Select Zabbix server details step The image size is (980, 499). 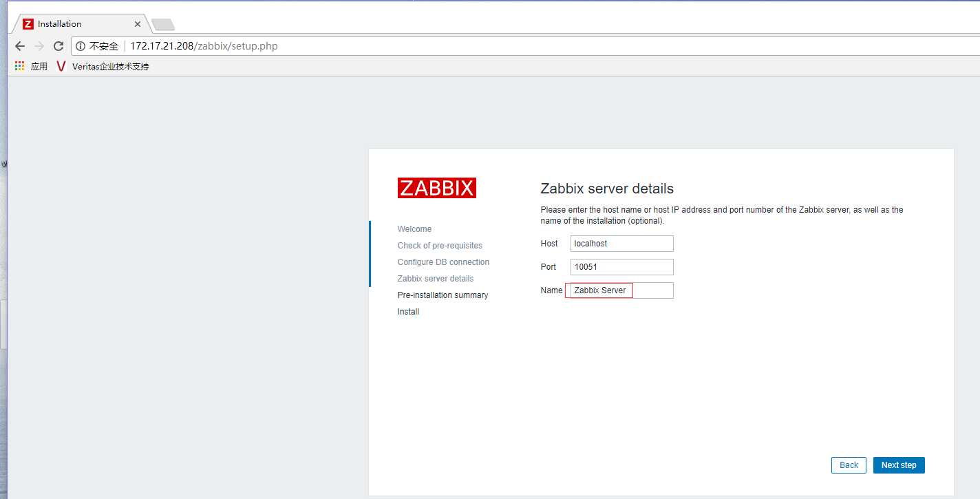pyautogui.click(x=436, y=279)
